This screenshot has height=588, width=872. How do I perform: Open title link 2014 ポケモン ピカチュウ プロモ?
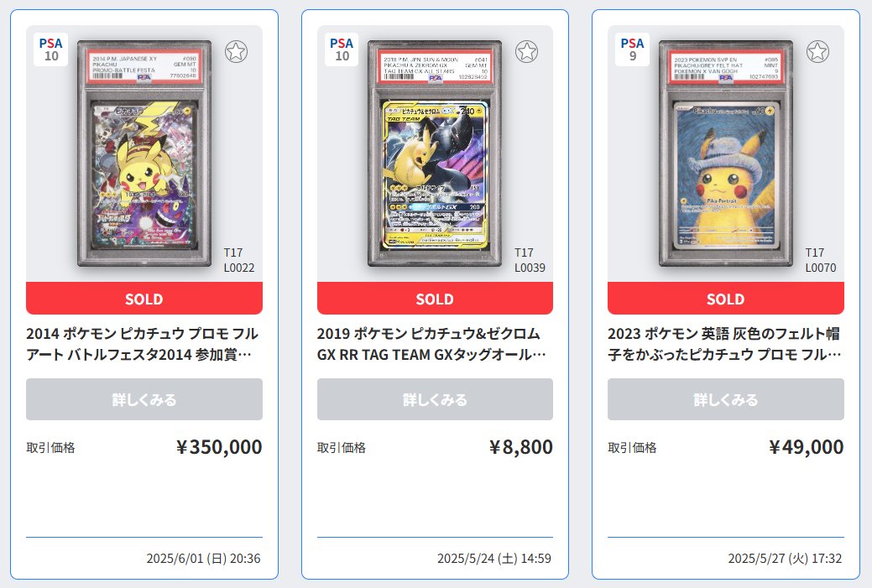143,343
